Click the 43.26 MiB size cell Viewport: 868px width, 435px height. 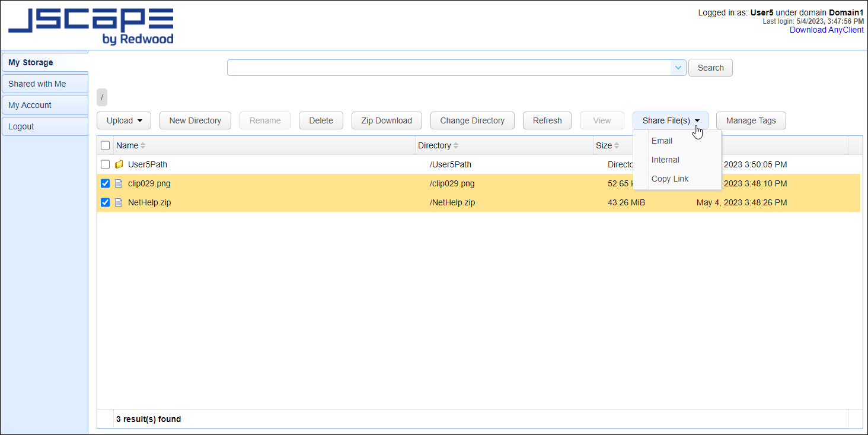626,202
